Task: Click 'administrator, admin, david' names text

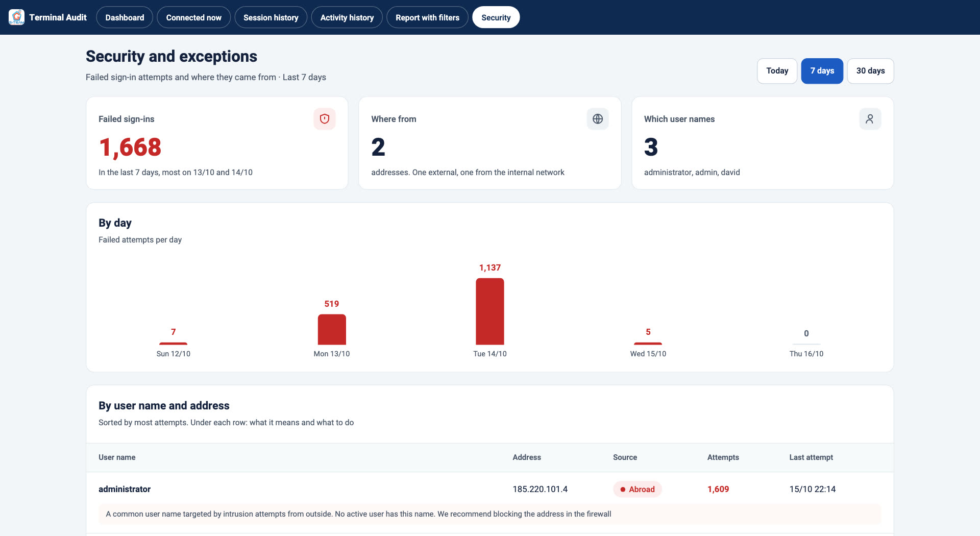Action: click(x=692, y=173)
